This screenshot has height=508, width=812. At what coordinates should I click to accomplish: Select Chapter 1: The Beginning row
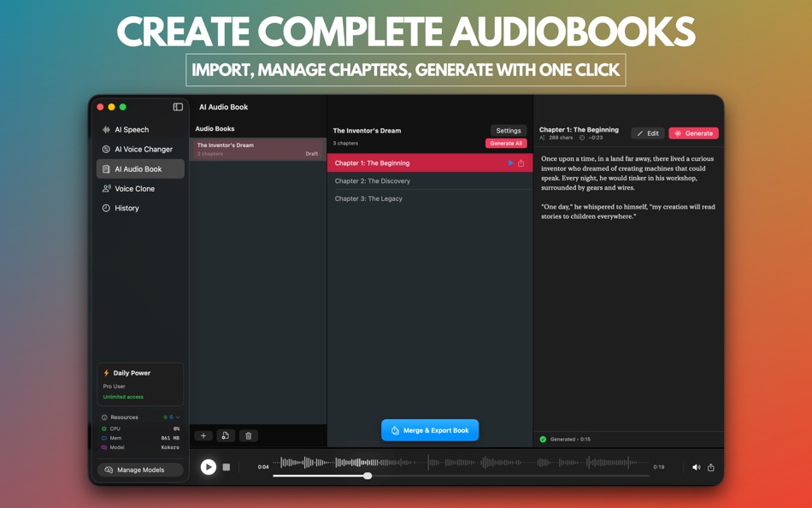tap(430, 162)
